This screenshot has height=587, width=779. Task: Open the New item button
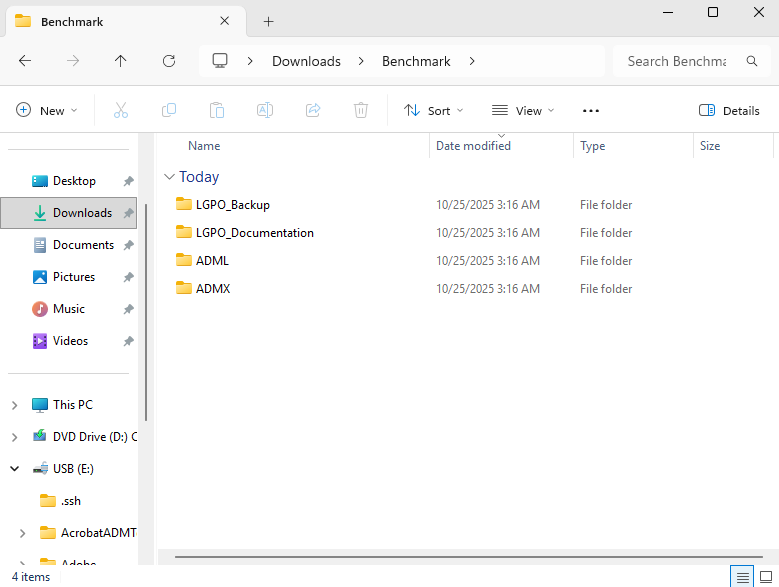46,111
